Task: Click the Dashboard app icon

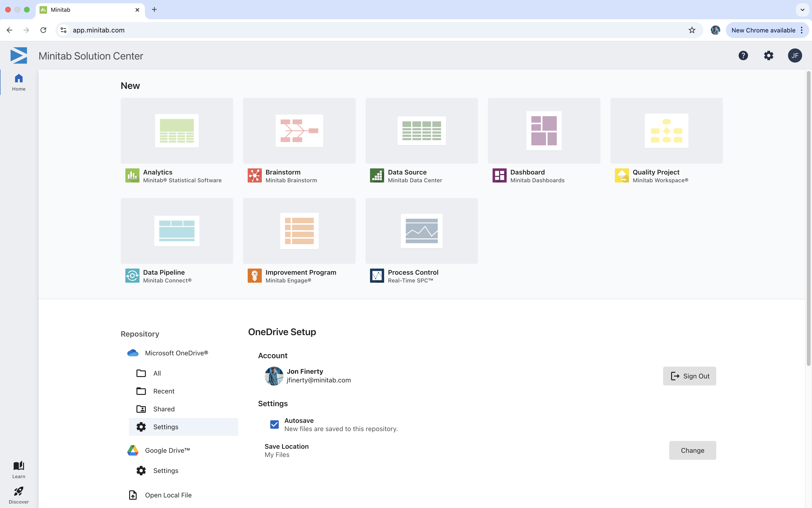Action: 500,175
